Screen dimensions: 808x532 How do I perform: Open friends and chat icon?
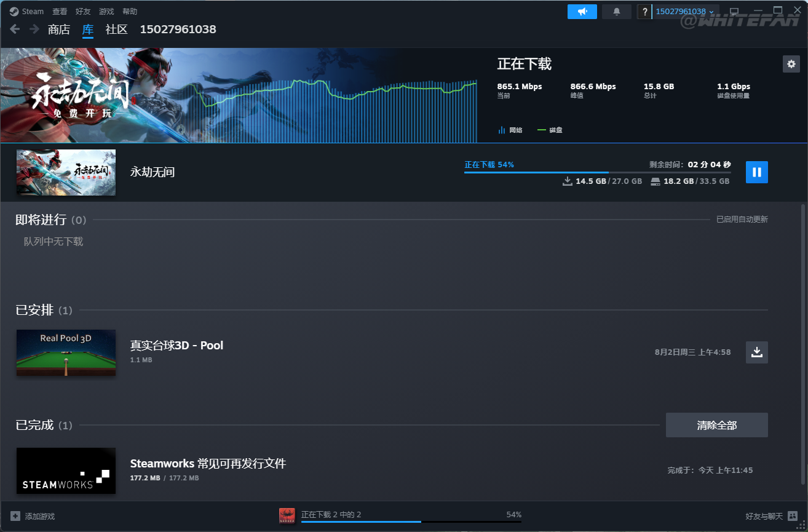[x=793, y=516]
